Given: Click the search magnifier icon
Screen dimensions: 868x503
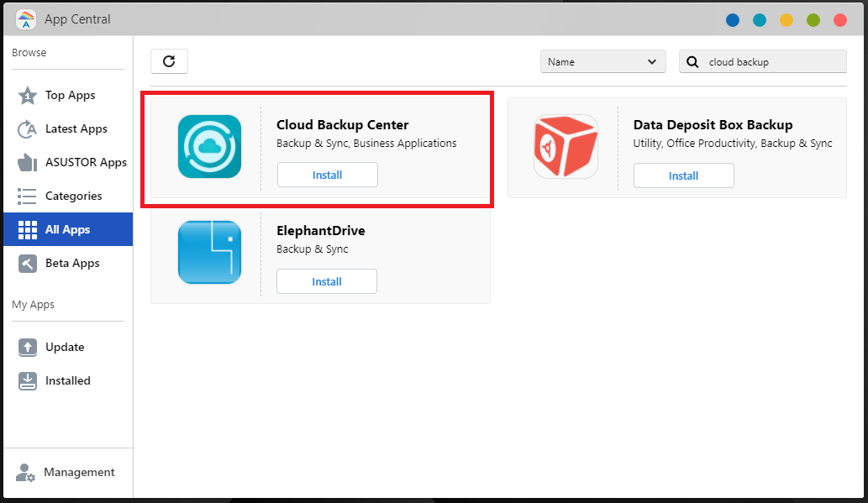Looking at the screenshot, I should (x=692, y=62).
